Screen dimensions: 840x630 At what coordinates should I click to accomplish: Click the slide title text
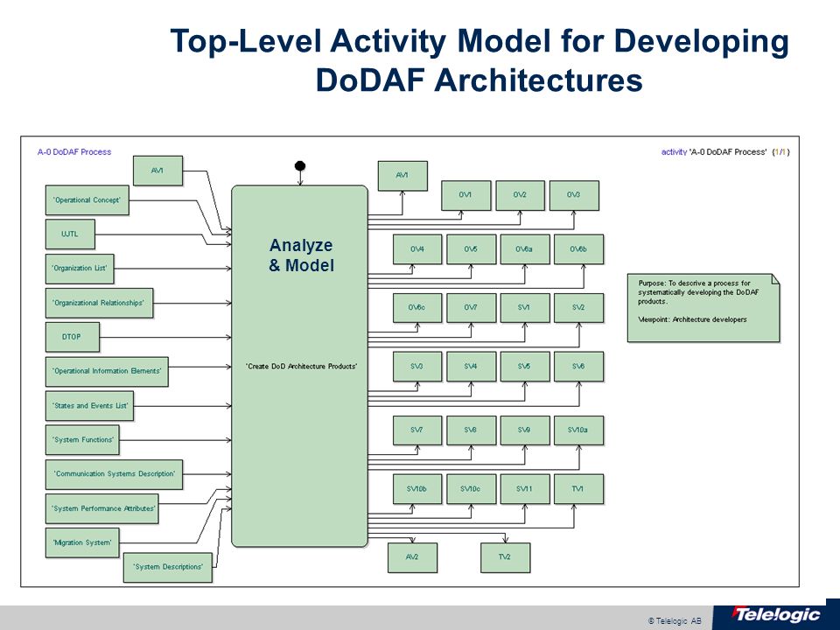pyautogui.click(x=479, y=60)
